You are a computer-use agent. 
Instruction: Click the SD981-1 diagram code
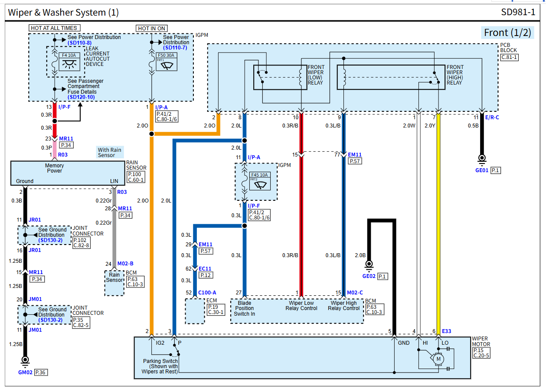(518, 13)
